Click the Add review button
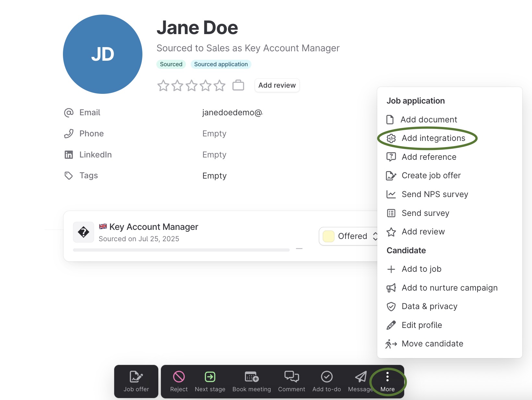 click(x=277, y=85)
